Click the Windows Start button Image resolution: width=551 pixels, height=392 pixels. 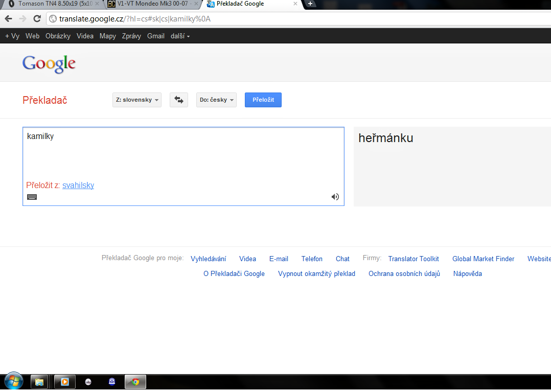pyautogui.click(x=13, y=381)
